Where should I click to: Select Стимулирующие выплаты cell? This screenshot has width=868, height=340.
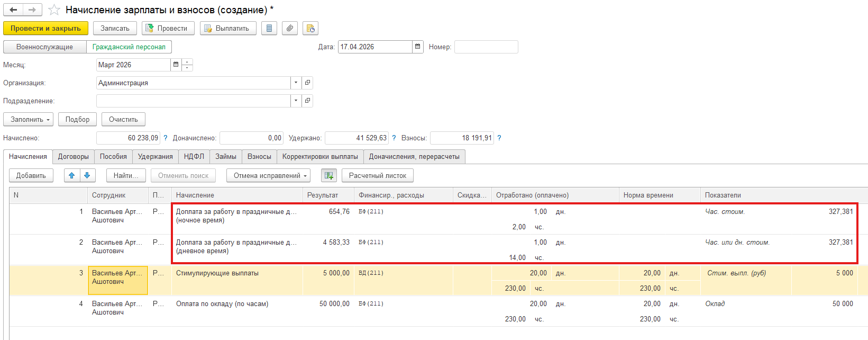coord(237,280)
